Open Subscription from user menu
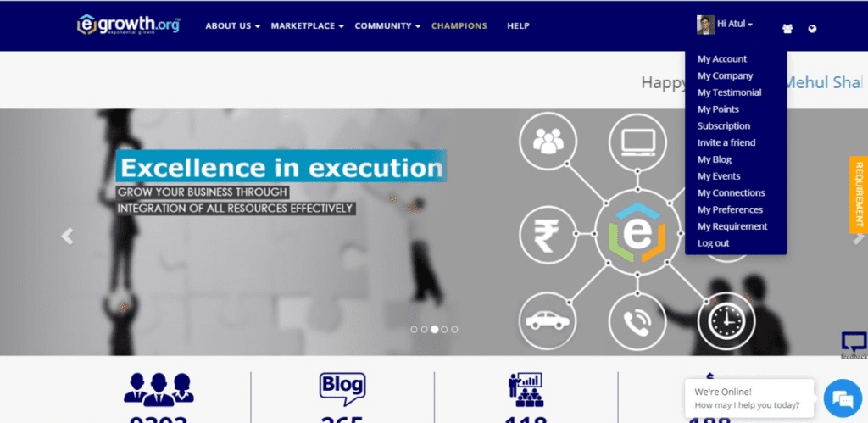This screenshot has height=423, width=868. (x=724, y=125)
